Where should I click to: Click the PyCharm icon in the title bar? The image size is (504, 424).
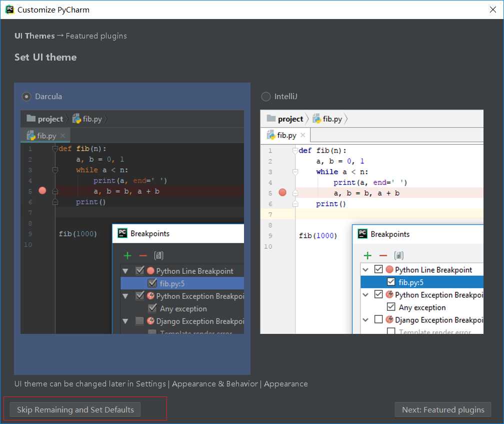tap(9, 10)
